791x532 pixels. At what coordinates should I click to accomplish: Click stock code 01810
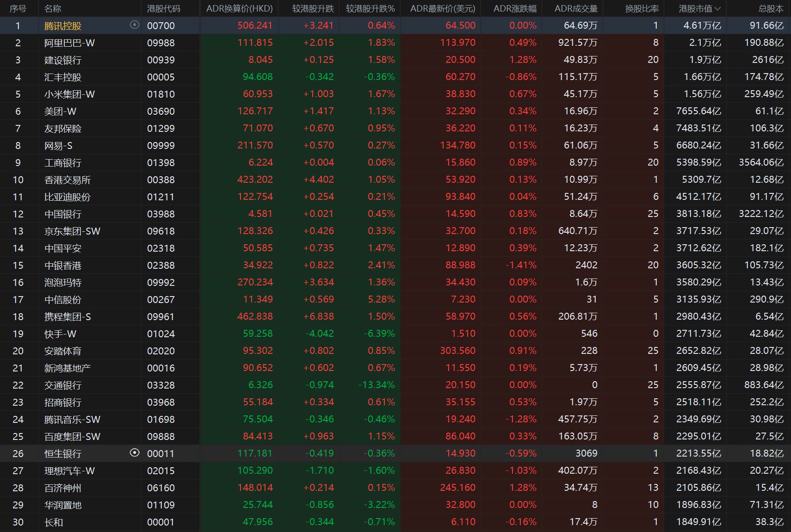pos(161,94)
